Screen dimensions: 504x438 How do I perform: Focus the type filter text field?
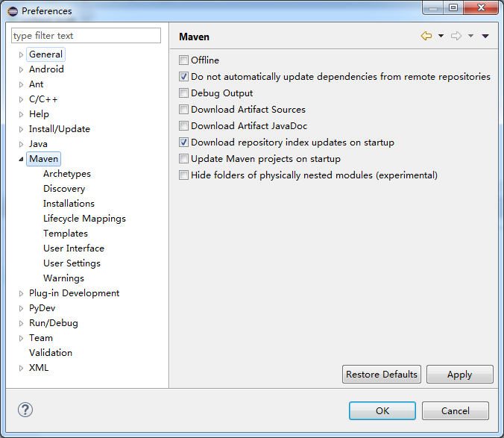pos(86,36)
